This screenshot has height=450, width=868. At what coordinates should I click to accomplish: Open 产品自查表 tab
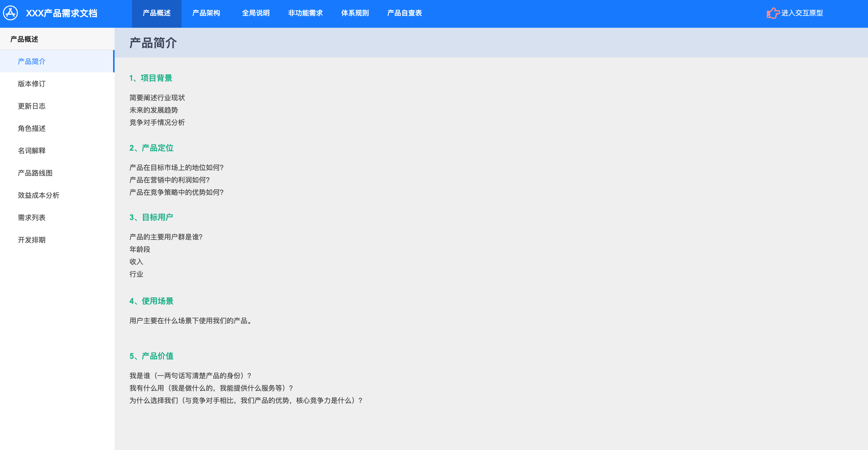pyautogui.click(x=405, y=13)
